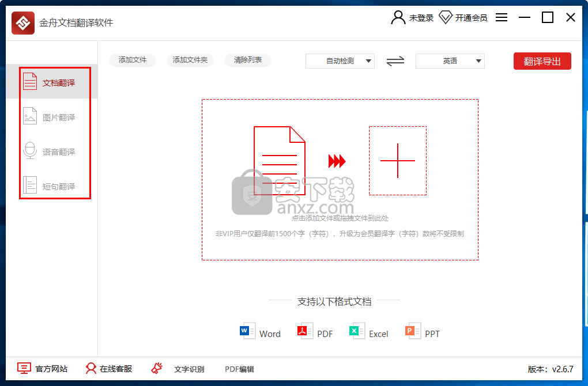
Task: Click the monitor icon beside 官方网站
Action: coord(24,368)
